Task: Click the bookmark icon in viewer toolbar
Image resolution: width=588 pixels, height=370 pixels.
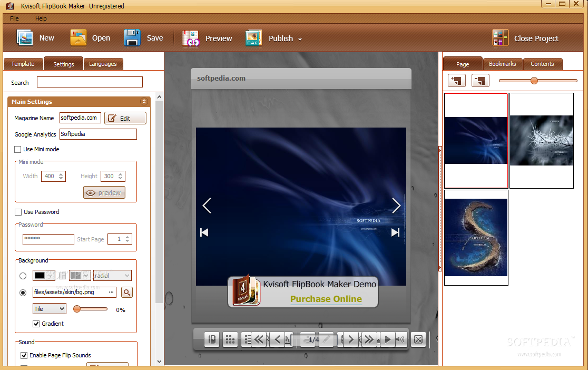Action: (x=212, y=339)
